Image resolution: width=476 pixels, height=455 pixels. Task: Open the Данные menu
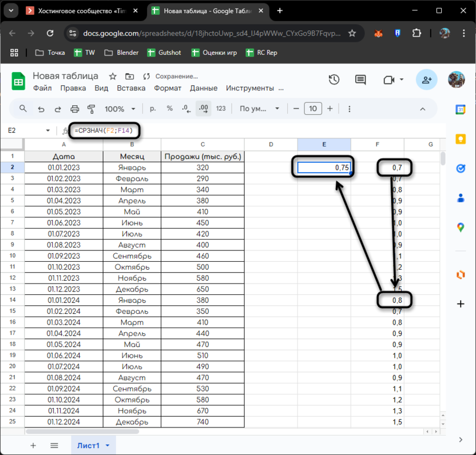point(203,88)
